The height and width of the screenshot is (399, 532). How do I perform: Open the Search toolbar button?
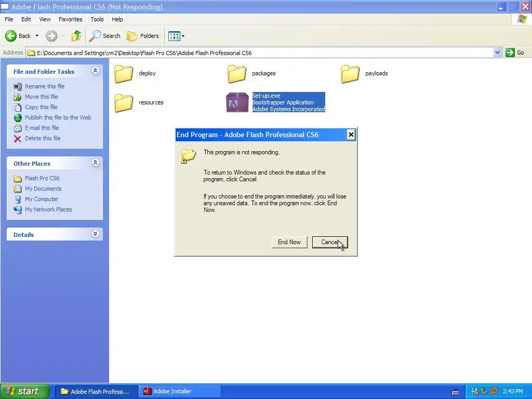click(104, 36)
